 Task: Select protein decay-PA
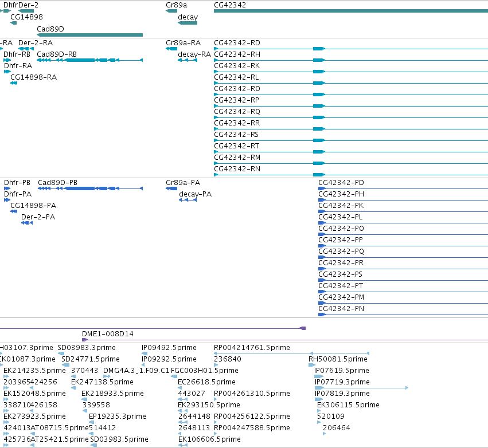(195, 194)
